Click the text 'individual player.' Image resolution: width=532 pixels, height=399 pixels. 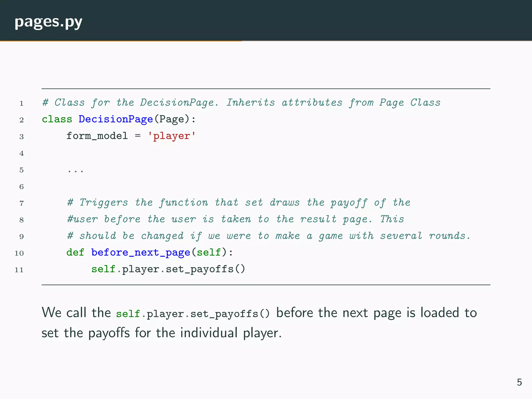[231, 333]
